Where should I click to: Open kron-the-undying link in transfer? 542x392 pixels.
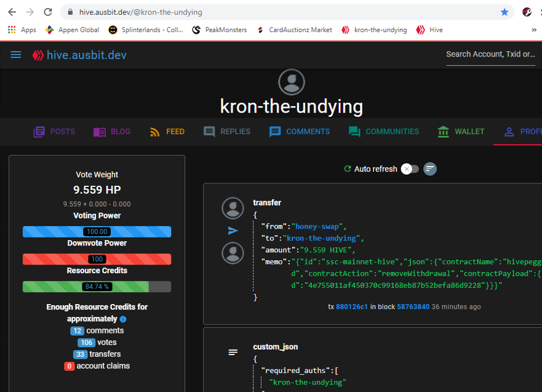pos(321,238)
